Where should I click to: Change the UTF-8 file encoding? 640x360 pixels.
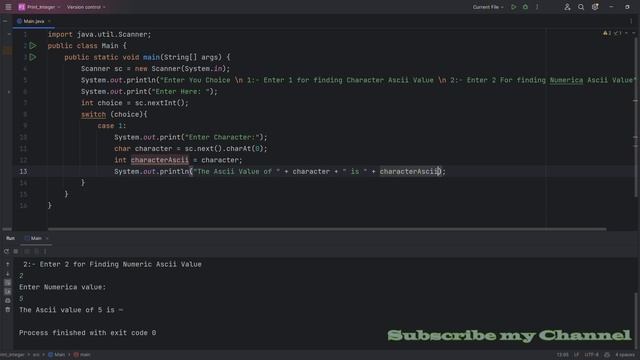point(591,355)
